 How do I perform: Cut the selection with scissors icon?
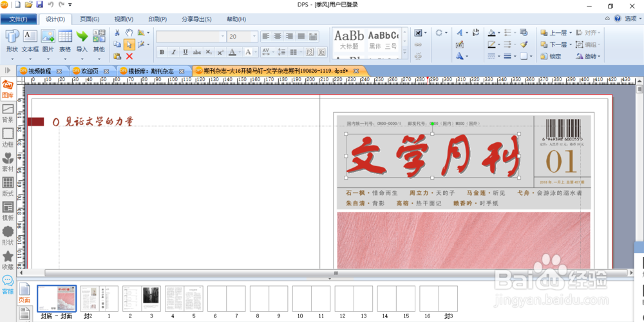[117, 32]
